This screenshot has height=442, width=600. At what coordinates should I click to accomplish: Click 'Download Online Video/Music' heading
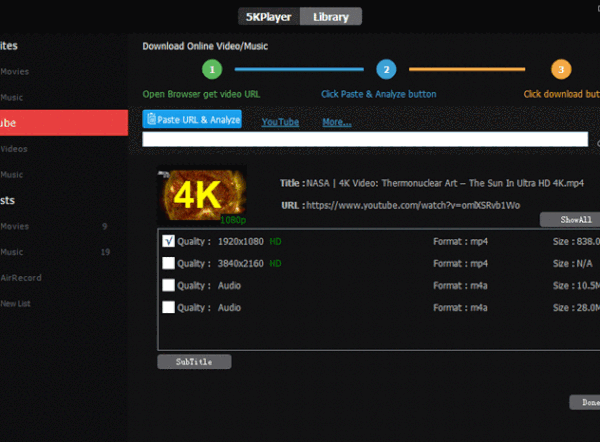click(x=205, y=46)
